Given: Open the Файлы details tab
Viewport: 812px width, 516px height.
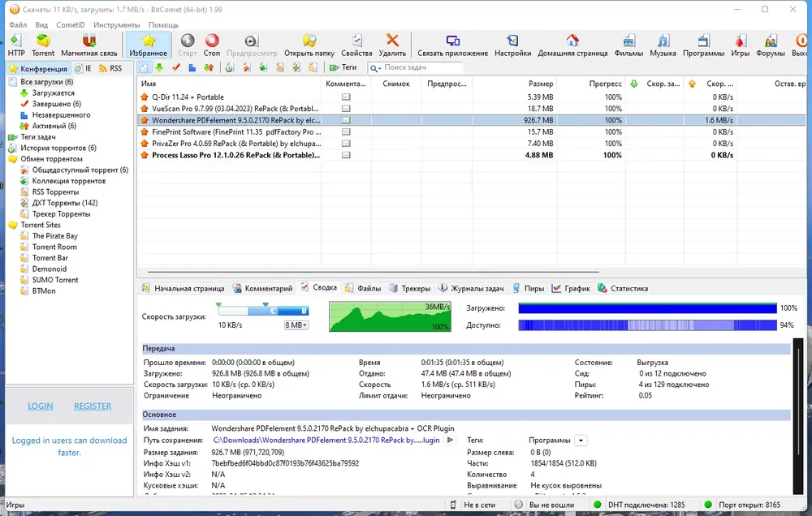Looking at the screenshot, I should (x=364, y=288).
